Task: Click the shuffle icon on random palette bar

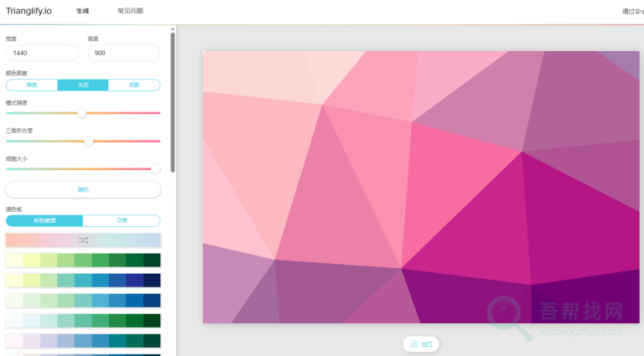Action: (83, 240)
